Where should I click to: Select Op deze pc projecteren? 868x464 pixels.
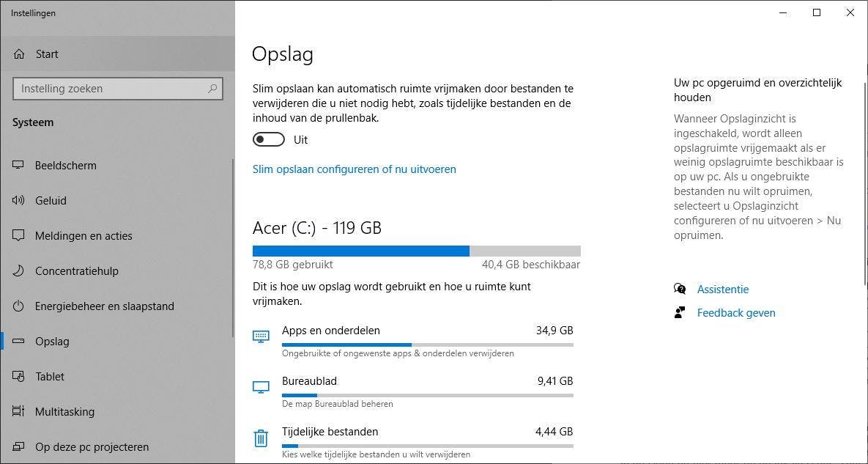click(x=92, y=447)
